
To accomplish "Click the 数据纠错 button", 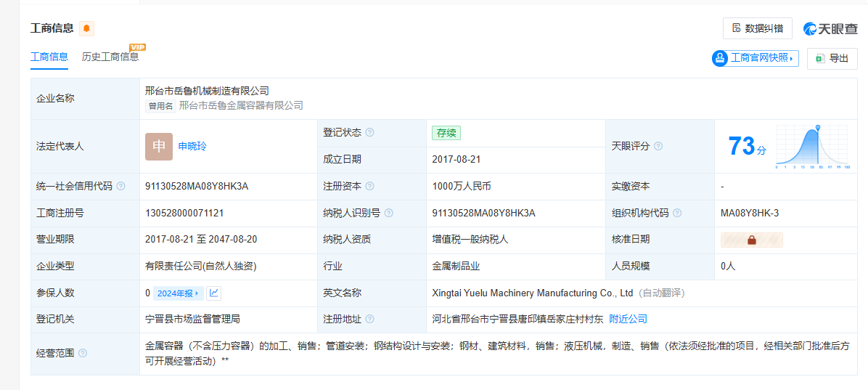I will click(757, 28).
